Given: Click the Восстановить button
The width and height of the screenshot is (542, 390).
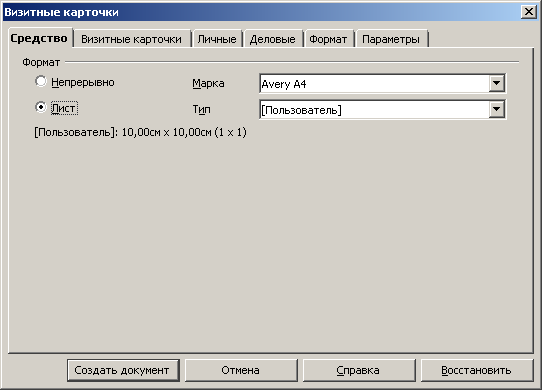Looking at the screenshot, I should coord(477,370).
